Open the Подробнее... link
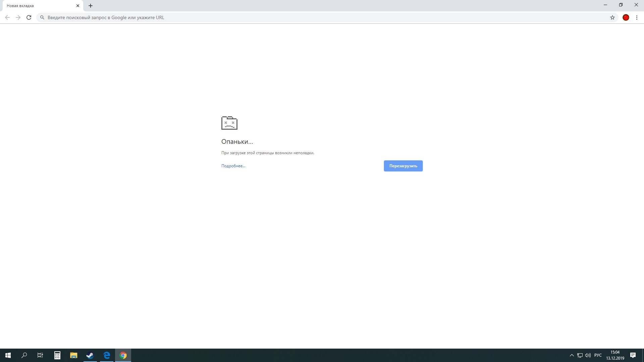The height and width of the screenshot is (362, 644). pos(233,166)
